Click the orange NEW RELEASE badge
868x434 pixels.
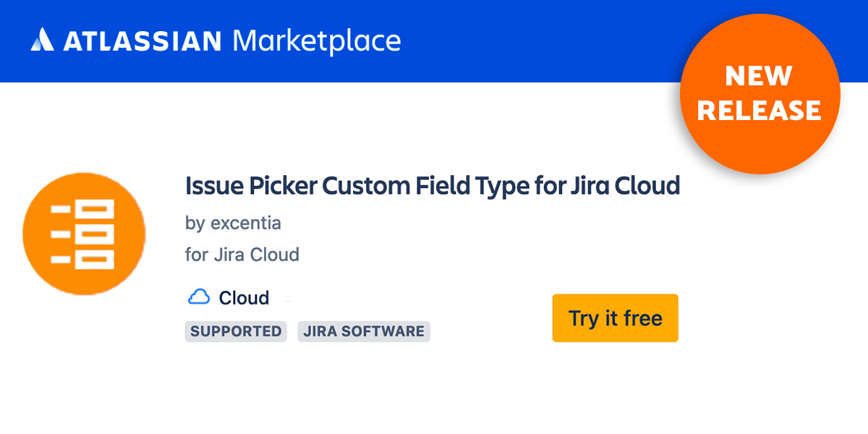759,94
